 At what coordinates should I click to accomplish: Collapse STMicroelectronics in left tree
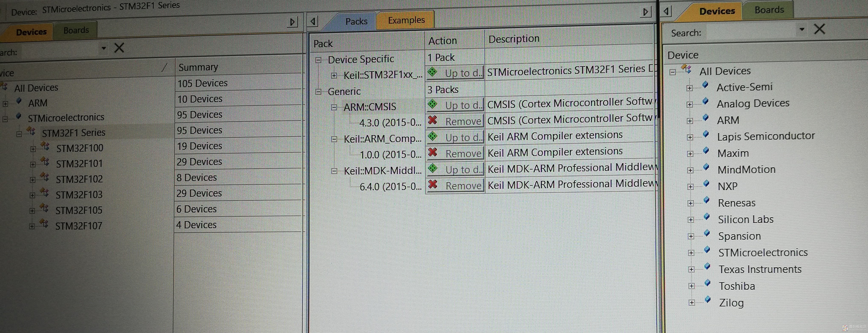5,119
